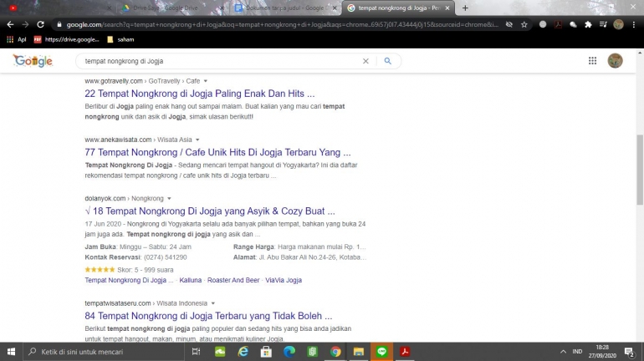Click the Google Apps grid icon
The width and height of the screenshot is (644, 361).
592,61
